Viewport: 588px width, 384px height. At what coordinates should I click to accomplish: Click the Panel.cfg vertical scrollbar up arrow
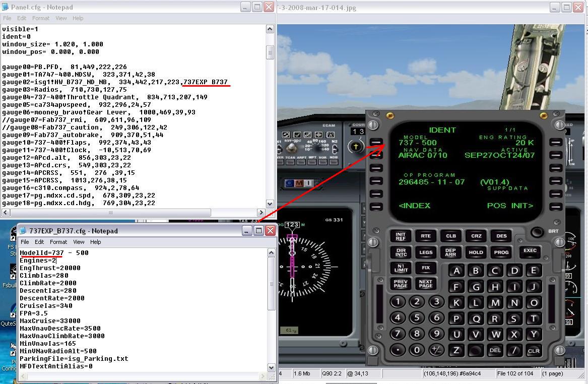(x=270, y=29)
